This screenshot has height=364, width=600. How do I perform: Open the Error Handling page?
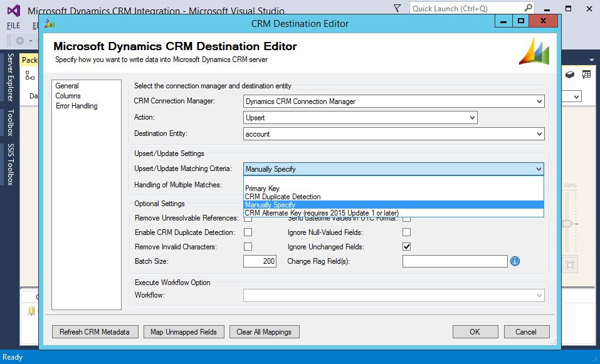click(x=76, y=106)
